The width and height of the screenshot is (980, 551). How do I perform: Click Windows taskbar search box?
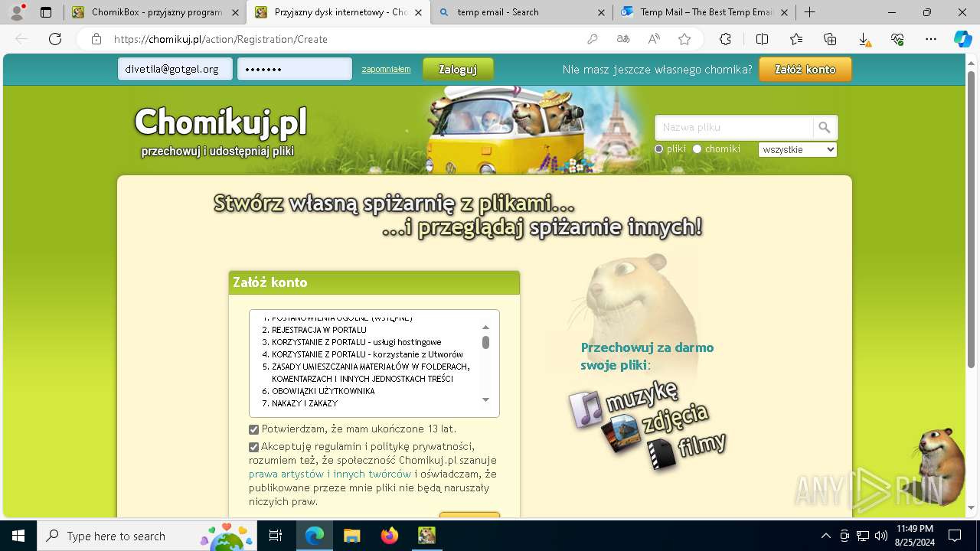[x=145, y=536]
